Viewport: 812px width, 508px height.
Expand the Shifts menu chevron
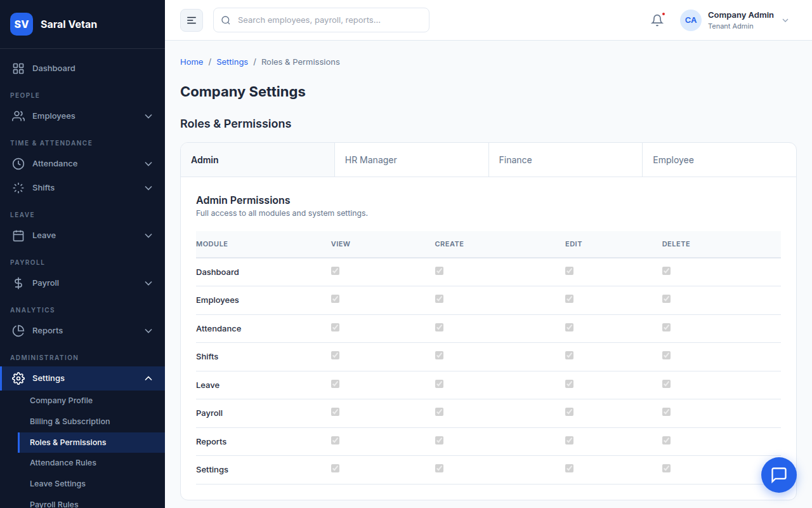point(148,188)
